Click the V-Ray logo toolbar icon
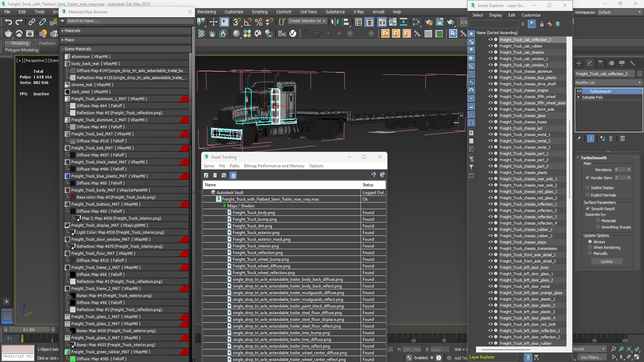Image resolution: width=644 pixels, height=362 pixels. [293, 34]
